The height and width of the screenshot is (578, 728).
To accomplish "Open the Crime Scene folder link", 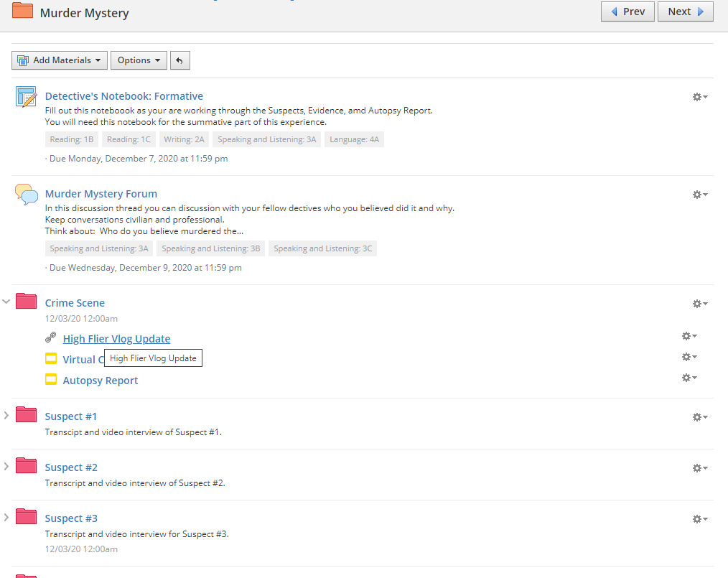I will [75, 303].
